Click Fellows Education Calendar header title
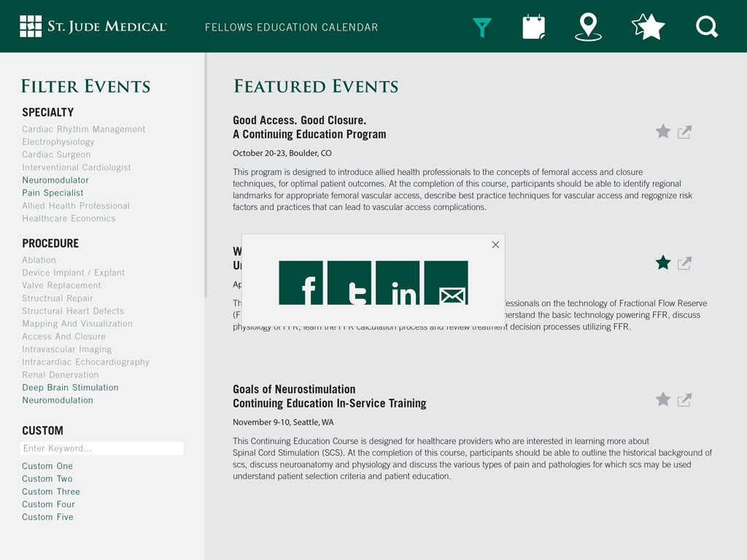This screenshot has height=560, width=747. pos(291,27)
